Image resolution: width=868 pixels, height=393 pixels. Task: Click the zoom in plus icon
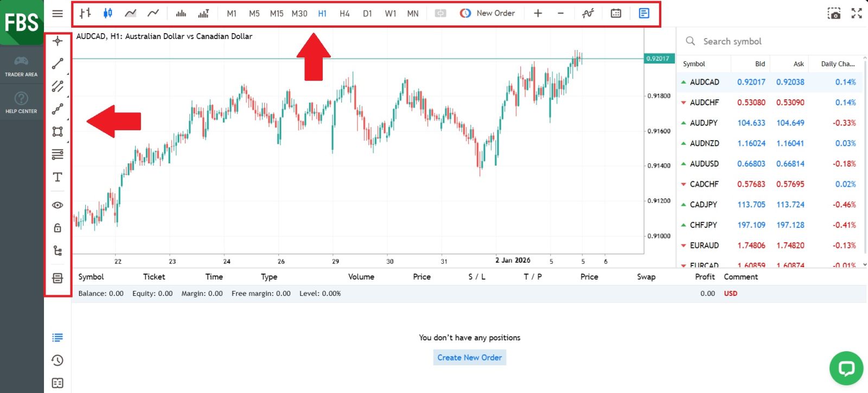tap(538, 13)
